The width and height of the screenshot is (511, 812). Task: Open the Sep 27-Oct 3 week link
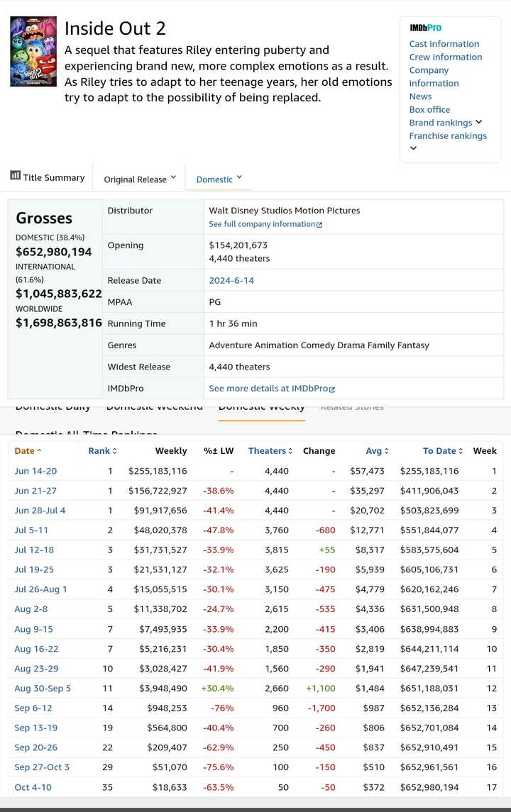(42, 767)
